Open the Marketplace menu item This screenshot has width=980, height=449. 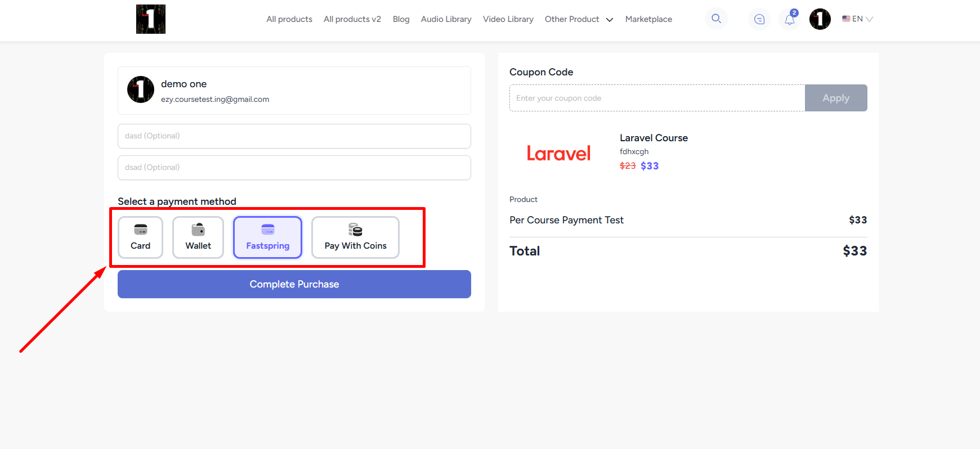(648, 19)
